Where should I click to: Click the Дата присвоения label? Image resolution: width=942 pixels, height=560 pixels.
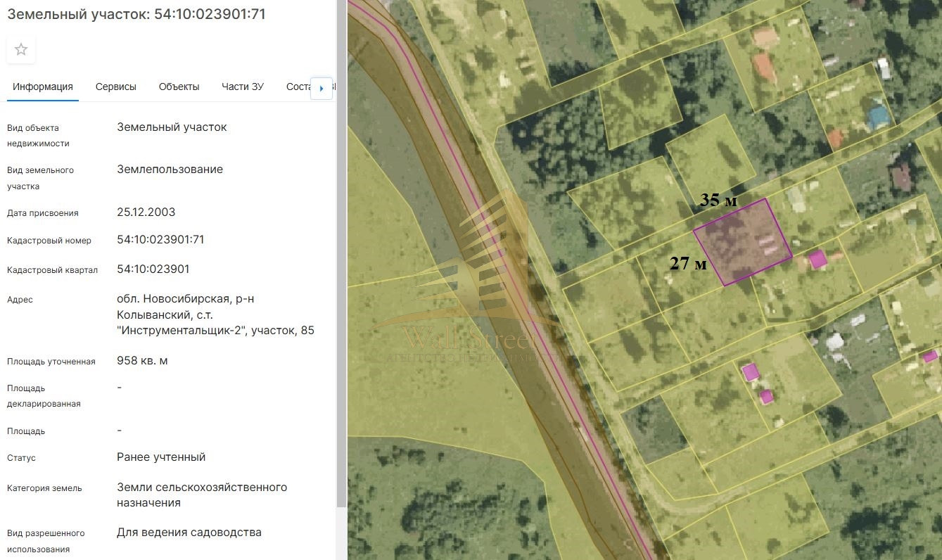[x=43, y=213]
